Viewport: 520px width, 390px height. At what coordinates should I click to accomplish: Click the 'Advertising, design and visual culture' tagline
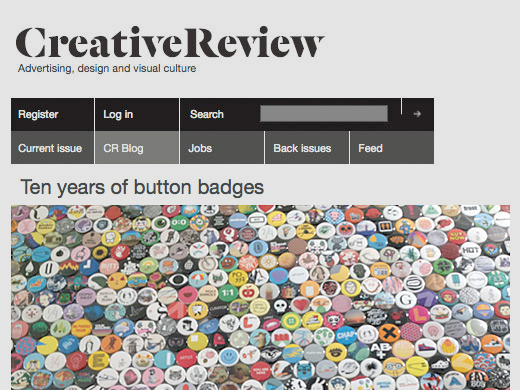(107, 68)
